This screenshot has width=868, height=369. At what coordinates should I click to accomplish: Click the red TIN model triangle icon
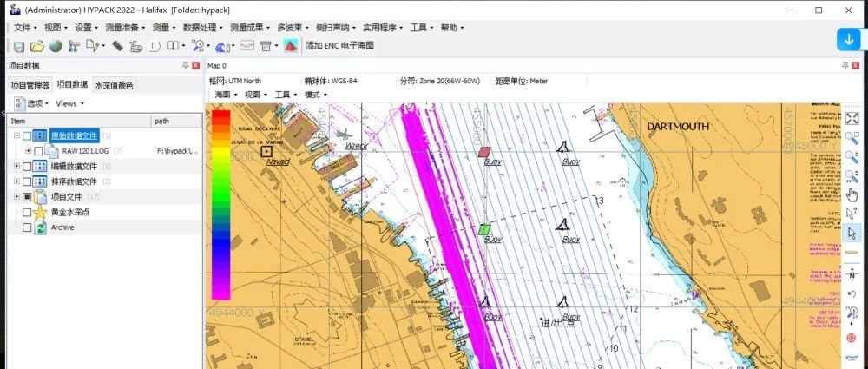pyautogui.click(x=291, y=46)
